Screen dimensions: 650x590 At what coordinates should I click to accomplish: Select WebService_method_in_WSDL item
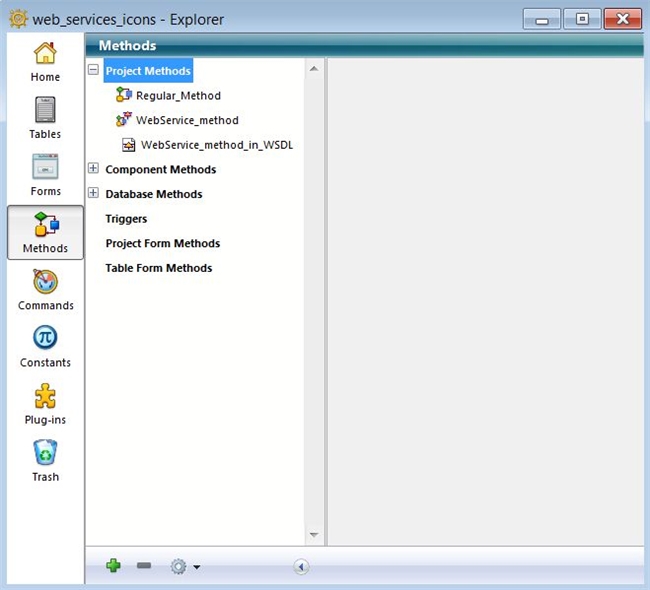click(x=216, y=145)
